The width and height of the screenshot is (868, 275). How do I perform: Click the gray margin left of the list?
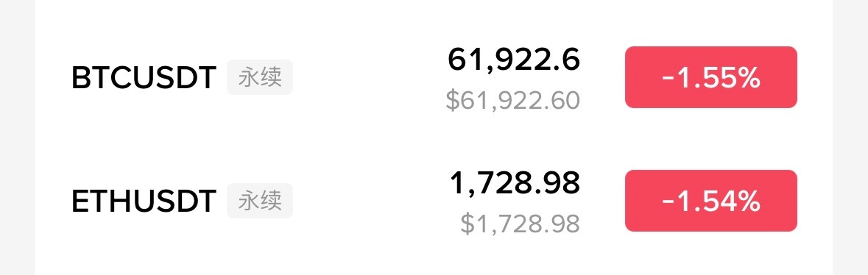(x=18, y=137)
